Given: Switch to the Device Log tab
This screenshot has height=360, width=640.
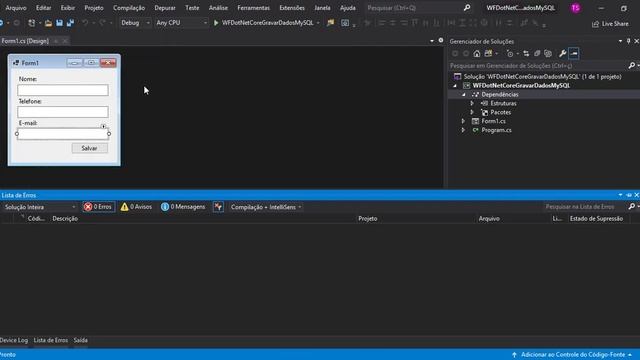Looking at the screenshot, I should [x=14, y=340].
